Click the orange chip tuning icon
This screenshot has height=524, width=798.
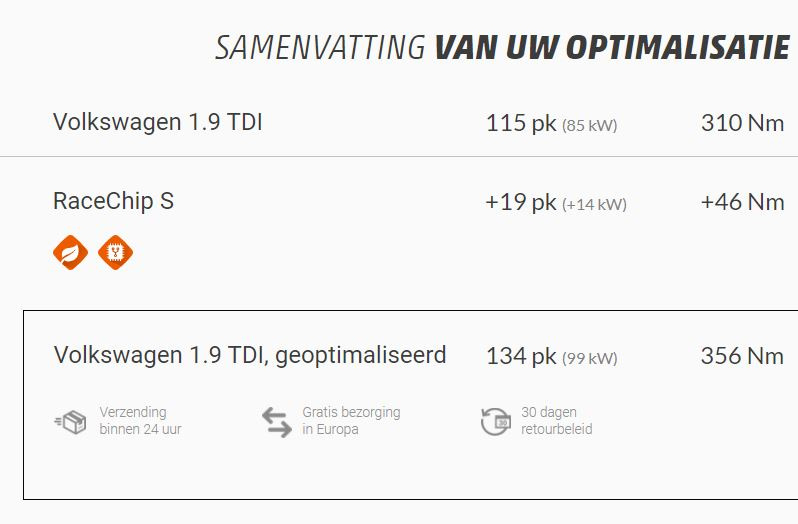[x=116, y=252]
